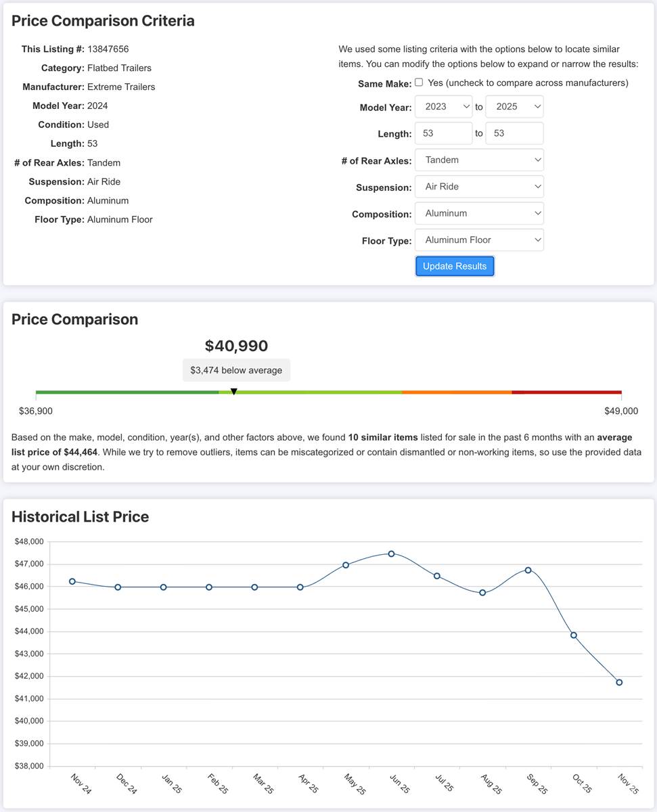
Task: Click the Oct 25 data point on chart
Action: coord(574,635)
